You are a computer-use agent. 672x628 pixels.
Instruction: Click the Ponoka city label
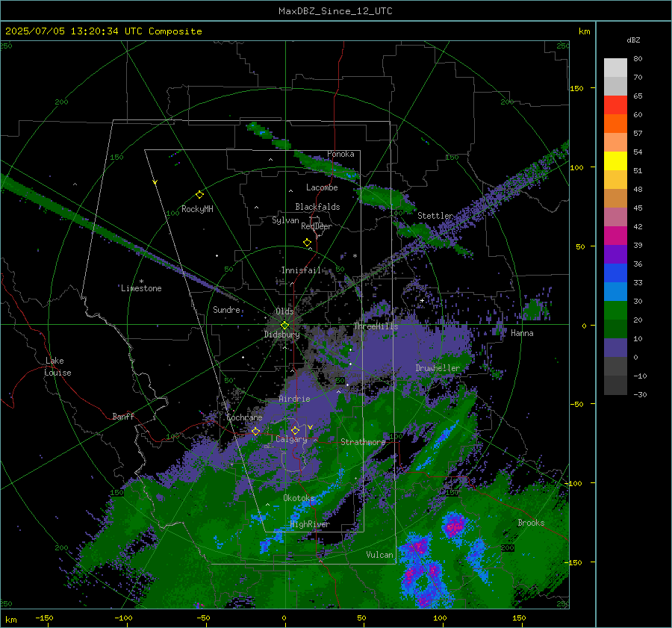tap(340, 154)
